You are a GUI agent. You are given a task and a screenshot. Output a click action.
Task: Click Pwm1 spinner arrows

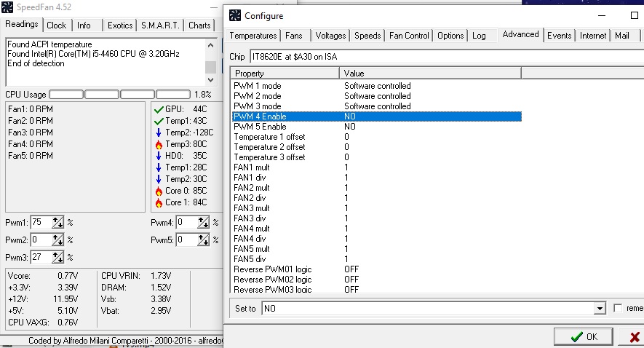58,222
